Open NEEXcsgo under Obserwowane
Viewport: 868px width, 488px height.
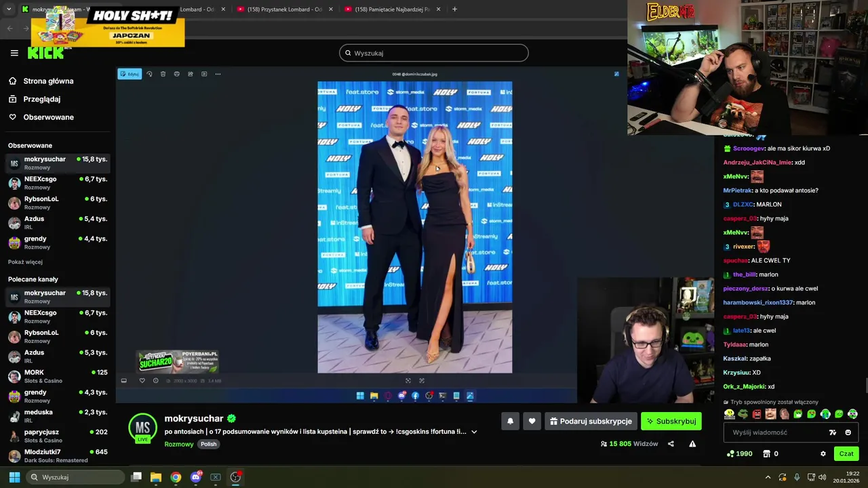pos(58,183)
